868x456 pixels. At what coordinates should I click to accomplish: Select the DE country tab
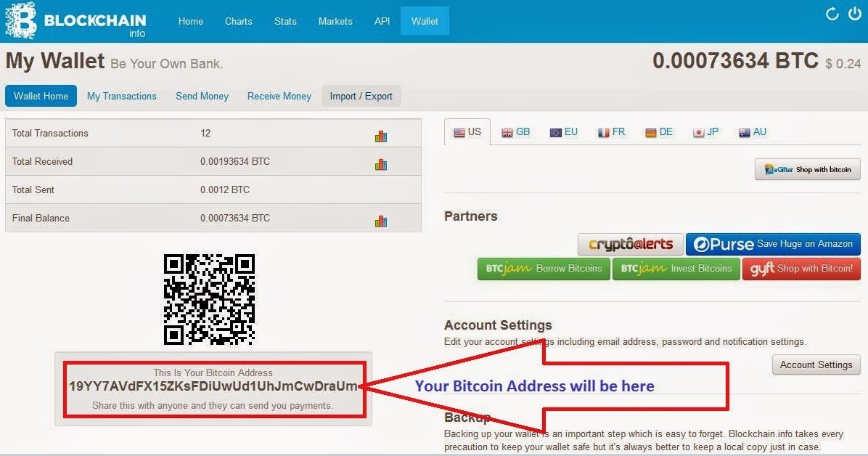(x=659, y=132)
